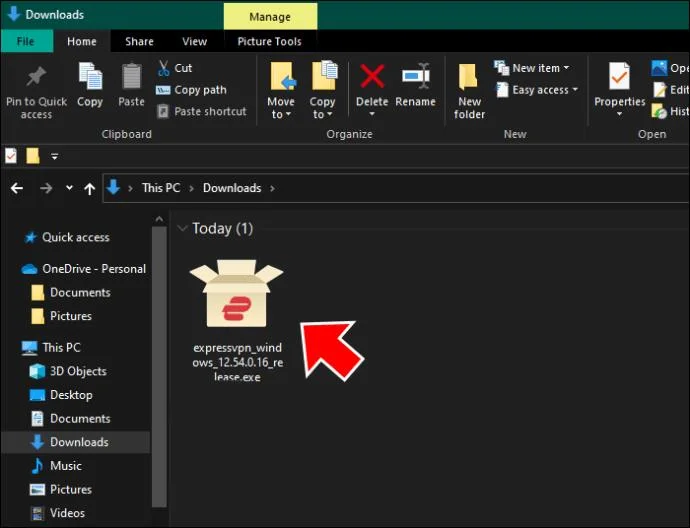Switch to the Home tab
This screenshot has height=528, width=690.
click(x=82, y=41)
